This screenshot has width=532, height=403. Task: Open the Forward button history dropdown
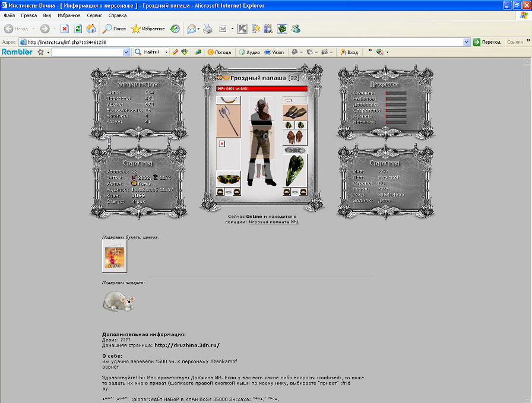click(x=54, y=29)
